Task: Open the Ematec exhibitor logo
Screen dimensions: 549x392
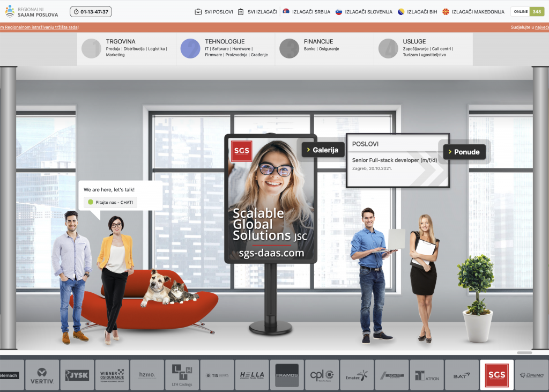Action: coord(357,375)
